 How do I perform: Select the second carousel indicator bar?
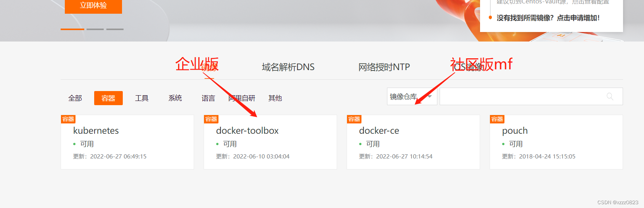pyautogui.click(x=95, y=29)
